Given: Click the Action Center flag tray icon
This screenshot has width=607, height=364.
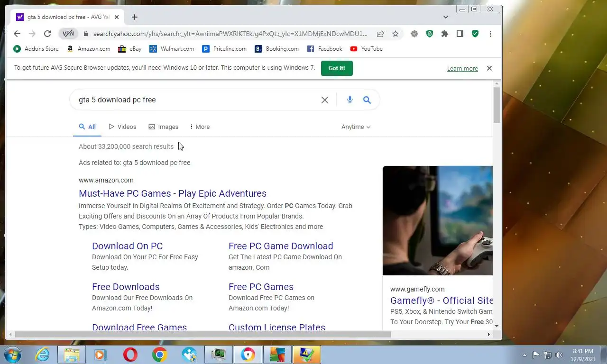Looking at the screenshot, I should pos(536,355).
